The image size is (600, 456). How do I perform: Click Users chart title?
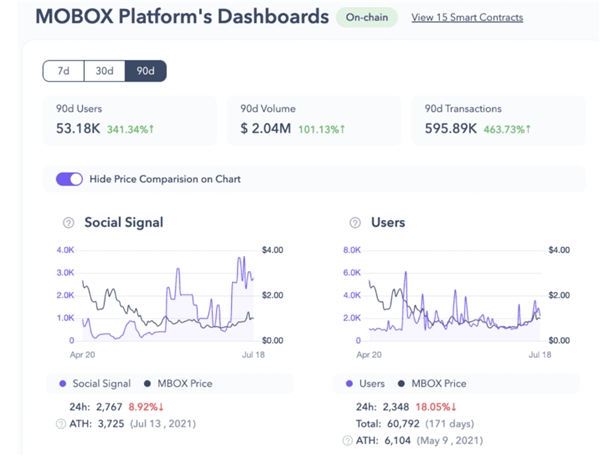[x=388, y=223]
